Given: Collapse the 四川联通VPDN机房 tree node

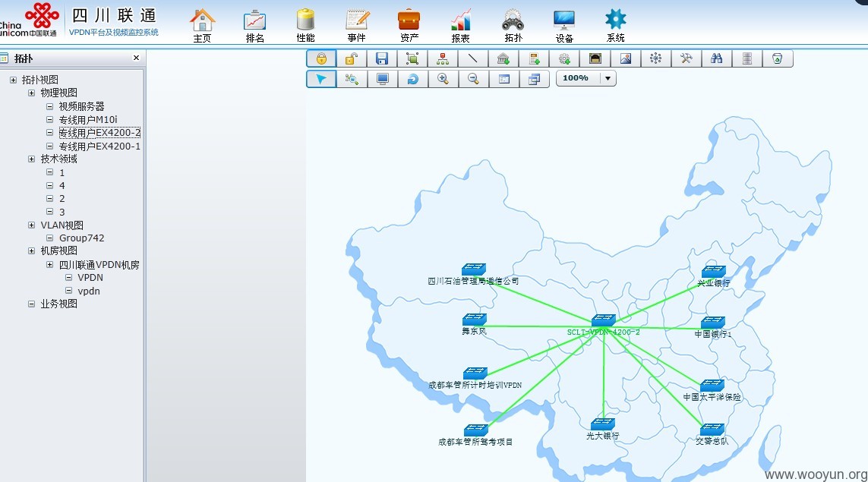Looking at the screenshot, I should (50, 264).
